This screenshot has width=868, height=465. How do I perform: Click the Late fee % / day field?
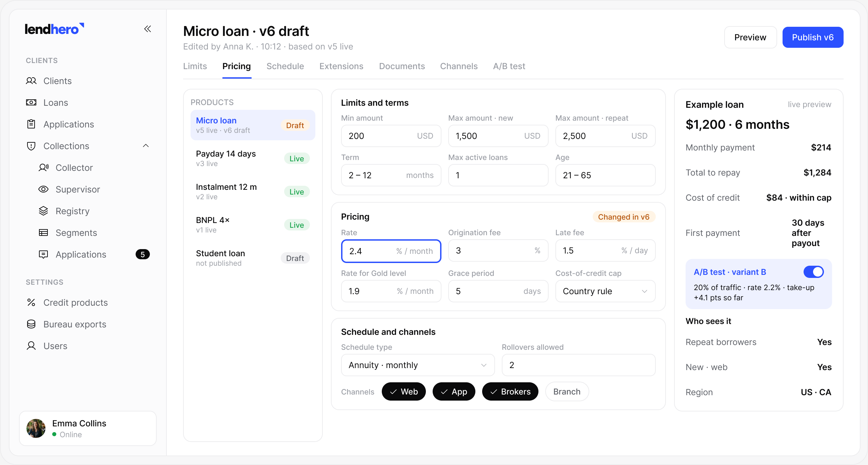click(x=605, y=251)
